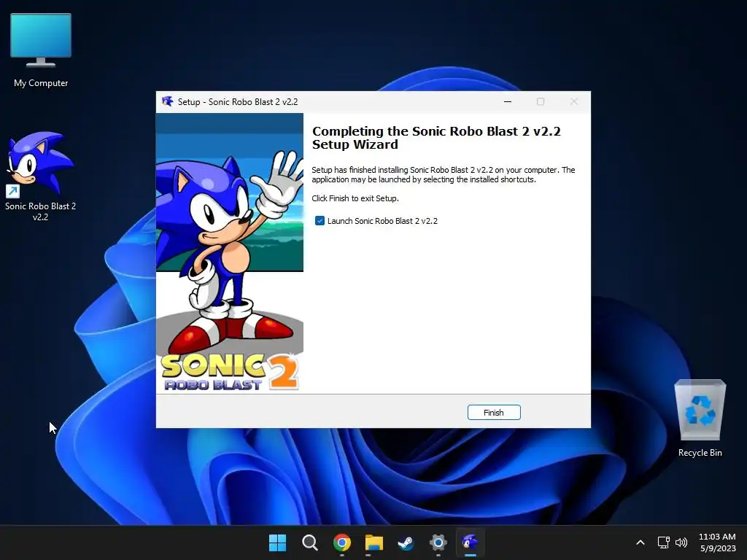Open volume speaker tray icon
This screenshot has height=560, width=747.
681,542
